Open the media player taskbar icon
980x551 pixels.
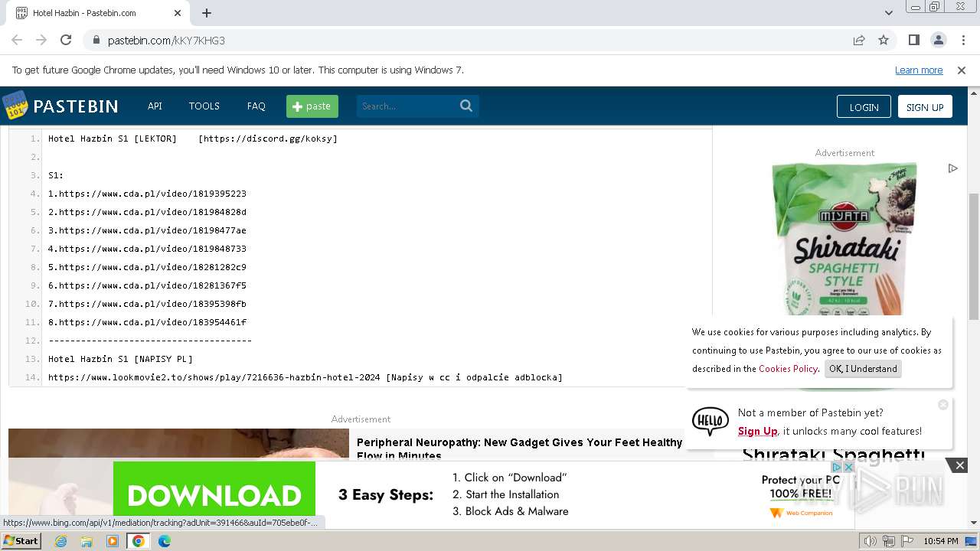113,541
